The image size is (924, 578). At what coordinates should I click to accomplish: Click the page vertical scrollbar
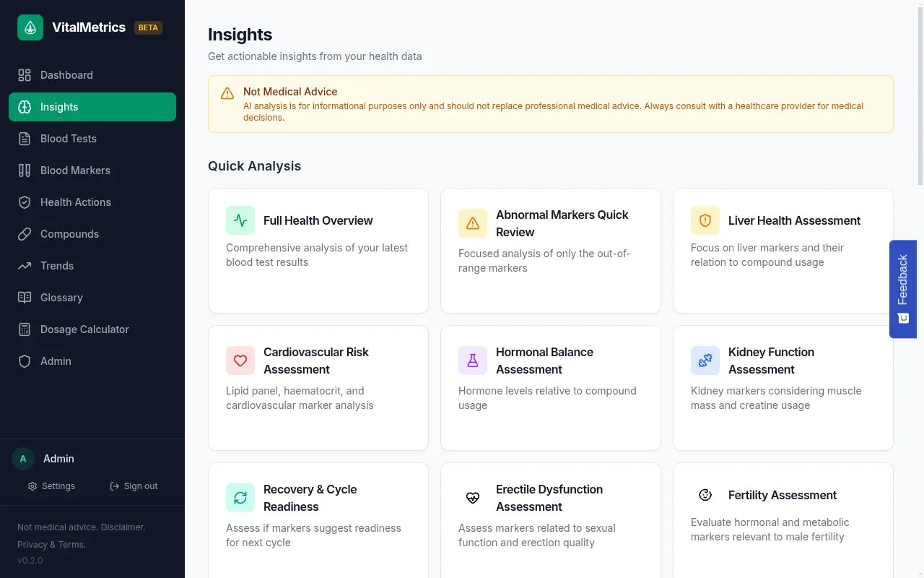click(920, 94)
